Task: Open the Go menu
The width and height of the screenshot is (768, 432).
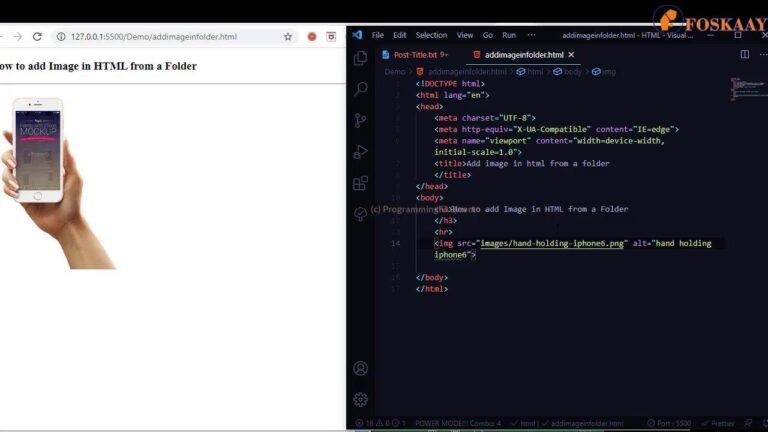Action: click(x=488, y=35)
